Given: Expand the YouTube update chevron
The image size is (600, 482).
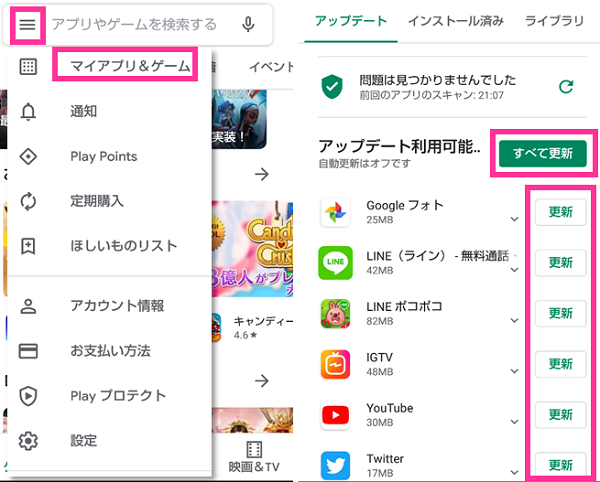Looking at the screenshot, I should point(514,422).
